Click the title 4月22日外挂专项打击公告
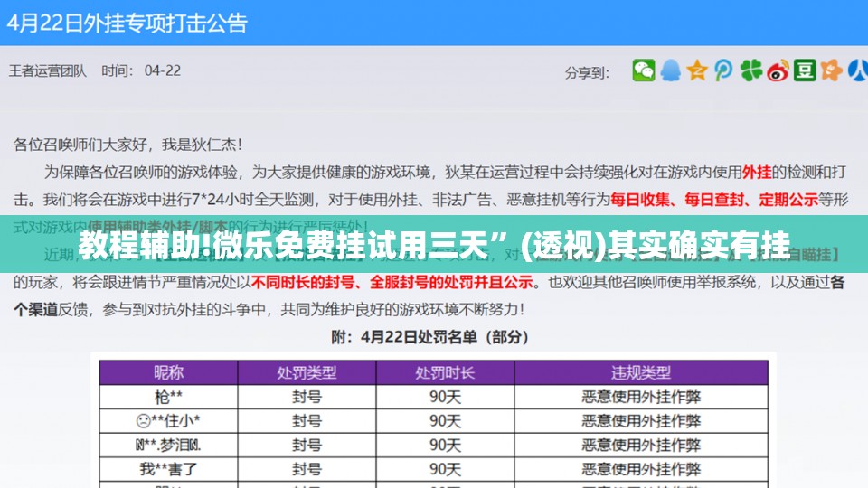The height and width of the screenshot is (488, 868). pyautogui.click(x=127, y=23)
